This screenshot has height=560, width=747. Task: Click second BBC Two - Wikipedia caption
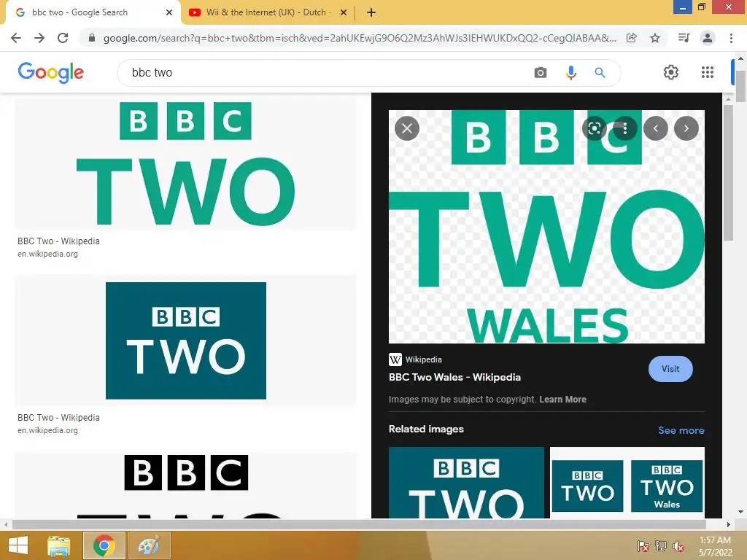(58, 418)
